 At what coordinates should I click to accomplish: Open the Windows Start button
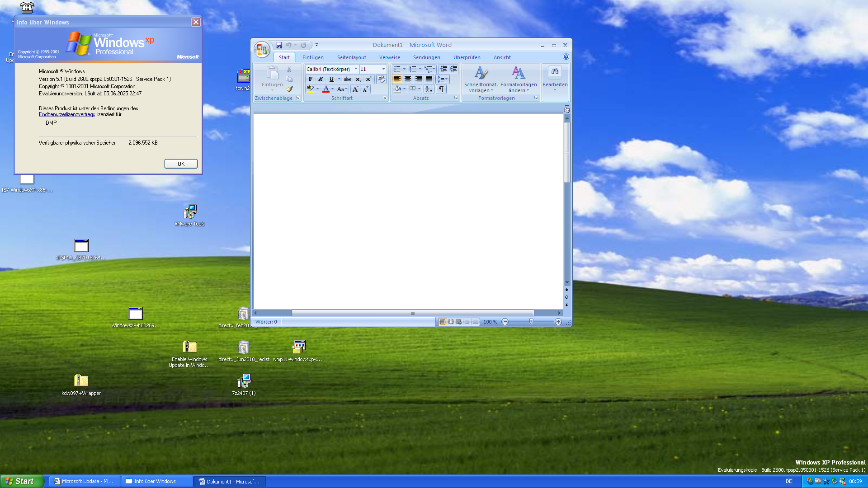[x=22, y=481]
